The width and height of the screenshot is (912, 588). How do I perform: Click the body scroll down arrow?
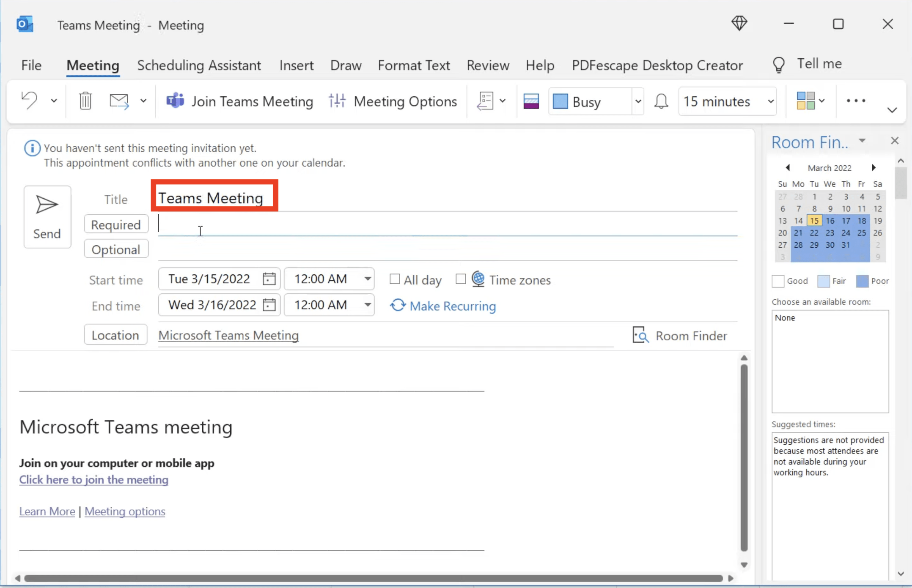coord(744,565)
